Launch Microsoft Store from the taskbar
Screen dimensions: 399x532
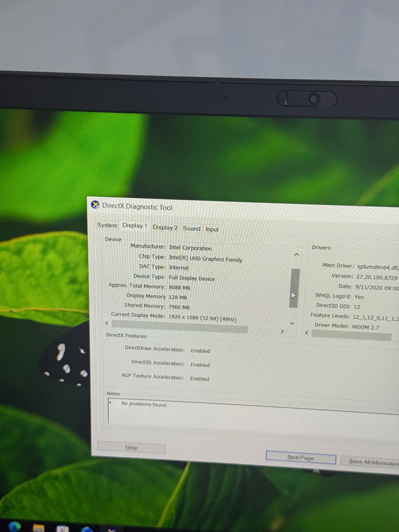[x=63, y=529]
